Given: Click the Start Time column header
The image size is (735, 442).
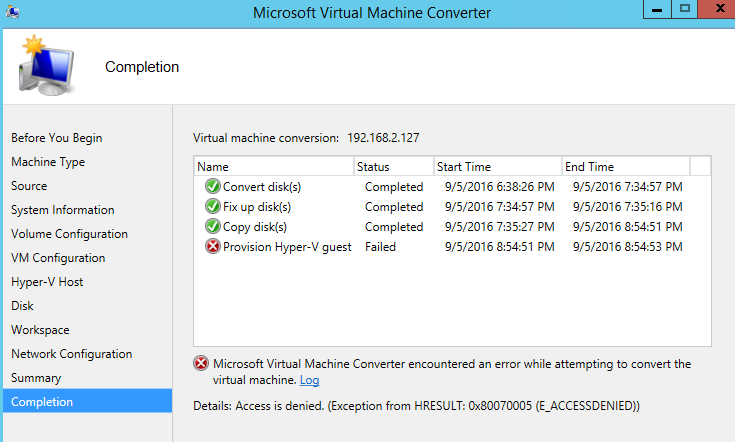Looking at the screenshot, I should (x=498, y=166).
